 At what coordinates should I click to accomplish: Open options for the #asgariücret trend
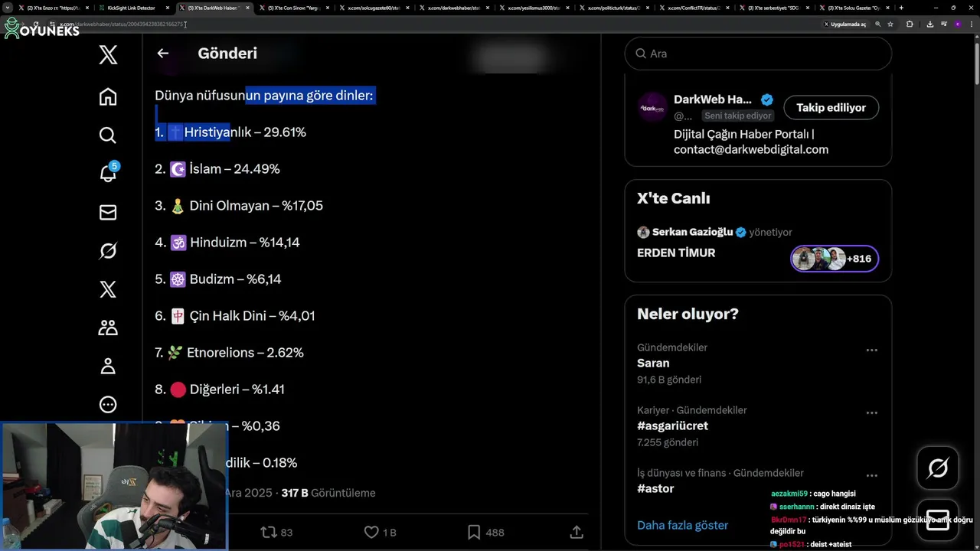[x=871, y=413]
